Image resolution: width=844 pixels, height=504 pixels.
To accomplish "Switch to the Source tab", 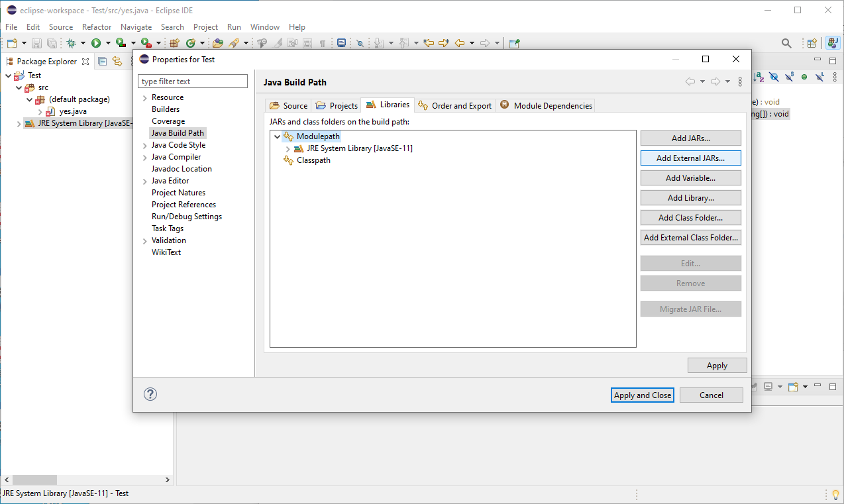I will point(288,105).
